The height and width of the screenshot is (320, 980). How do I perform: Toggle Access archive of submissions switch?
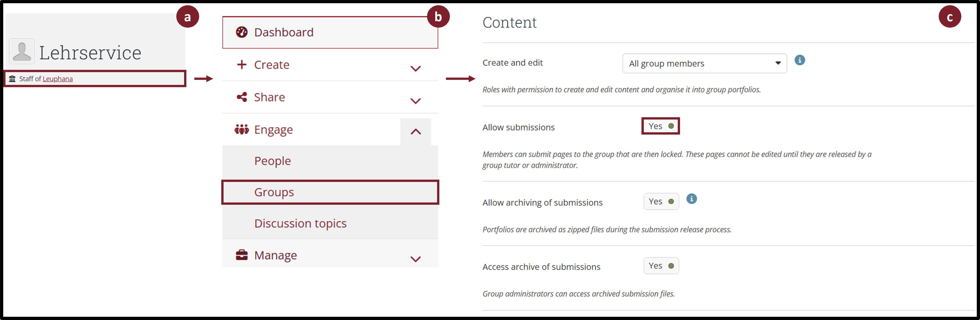click(661, 266)
